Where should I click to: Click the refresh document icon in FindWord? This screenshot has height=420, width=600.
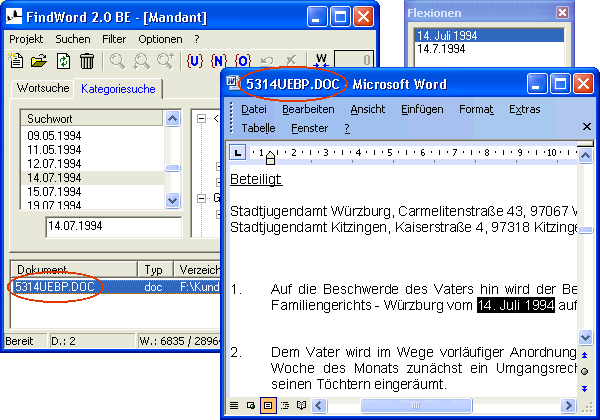[64, 61]
